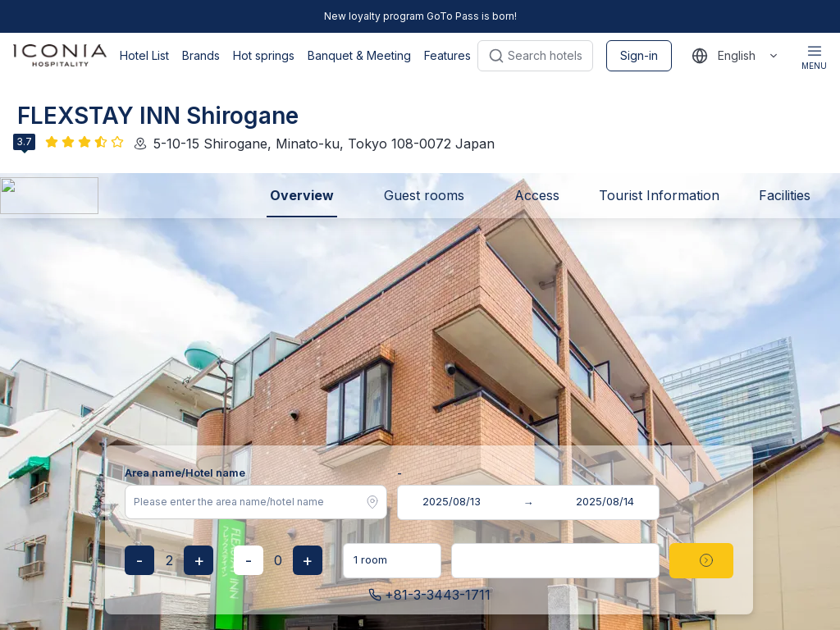Screen dimensions: 840x630
Task: Switch to the Guest rooms tab
Action: pos(424,195)
